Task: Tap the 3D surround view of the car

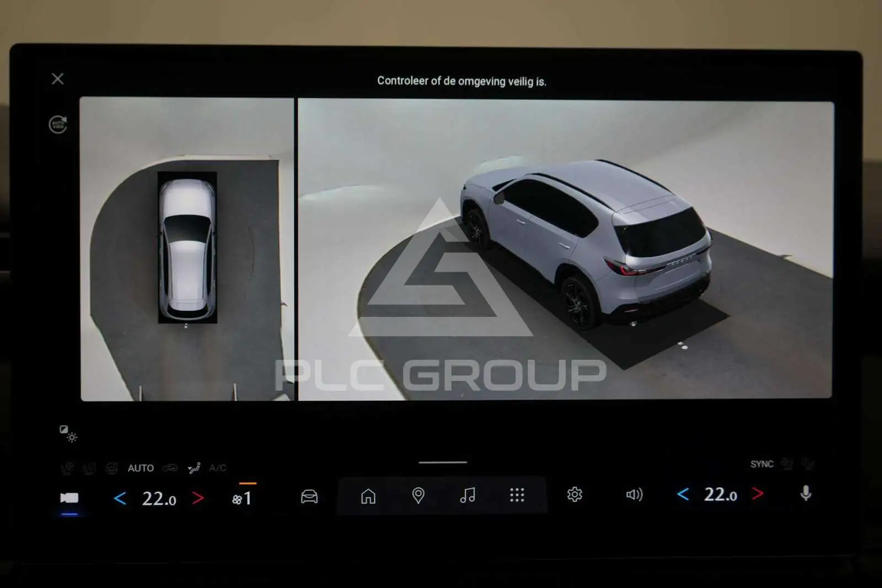Action: tap(566, 249)
